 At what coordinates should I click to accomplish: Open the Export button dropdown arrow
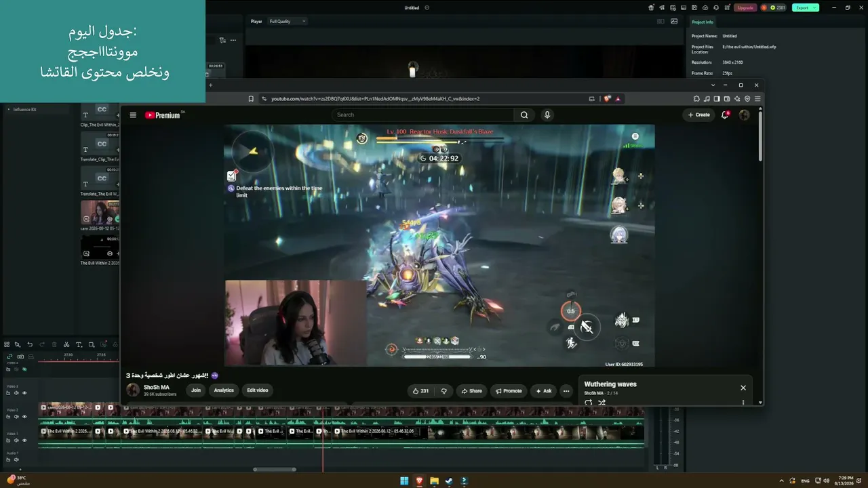click(x=815, y=7)
